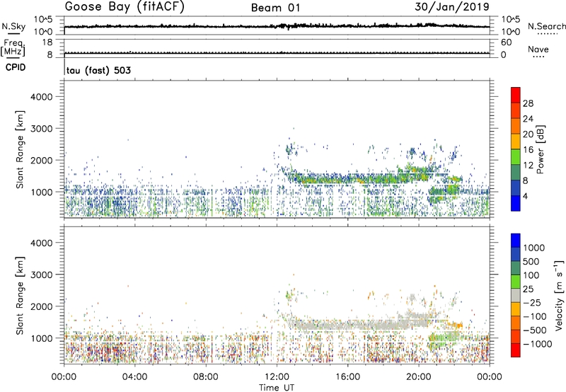566x392 pixels.
Task: Click the date 30/Jan/2019
Action: 452,7
